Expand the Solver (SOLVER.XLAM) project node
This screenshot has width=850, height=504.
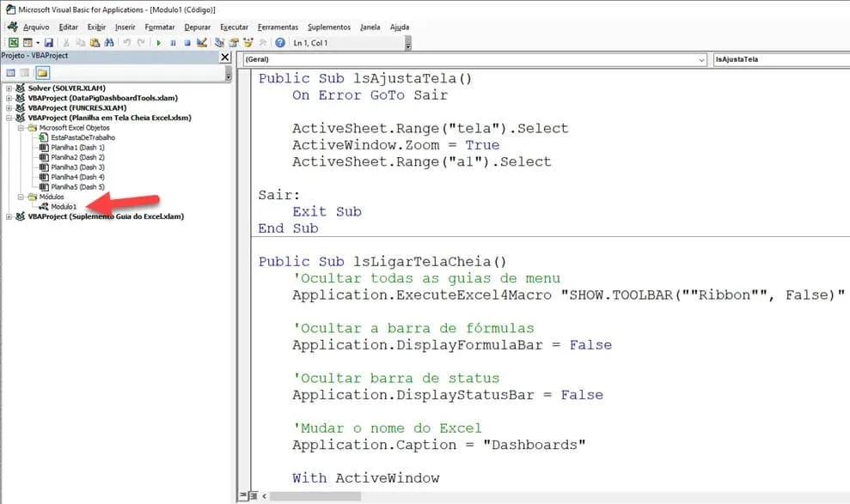tap(9, 88)
